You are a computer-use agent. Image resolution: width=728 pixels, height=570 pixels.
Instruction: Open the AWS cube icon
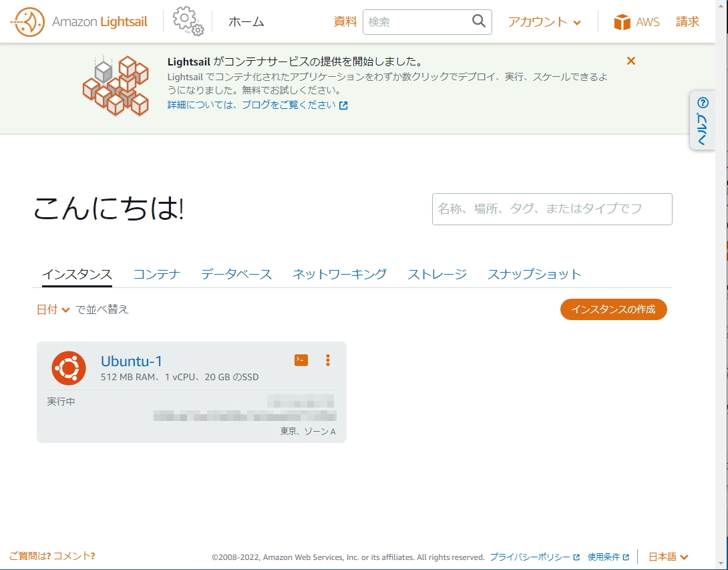622,22
